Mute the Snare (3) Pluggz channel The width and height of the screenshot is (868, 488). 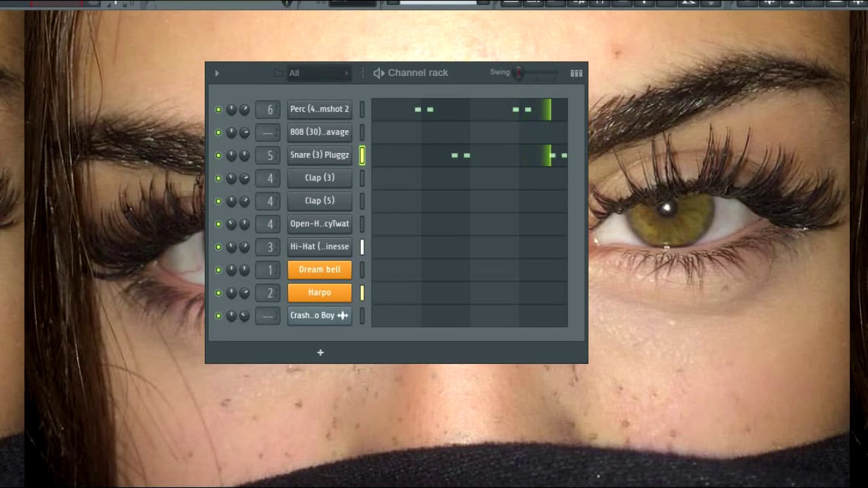pos(218,155)
